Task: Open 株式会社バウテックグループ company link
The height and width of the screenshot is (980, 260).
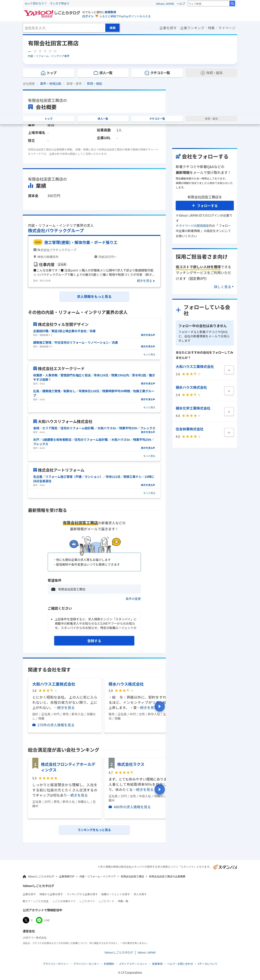Action: 56,231
